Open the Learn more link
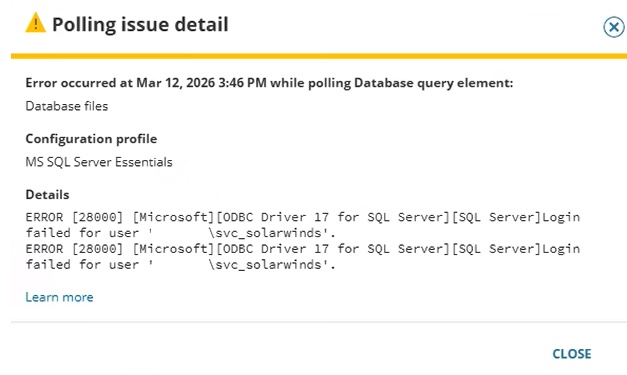The height and width of the screenshot is (375, 627). point(59,297)
